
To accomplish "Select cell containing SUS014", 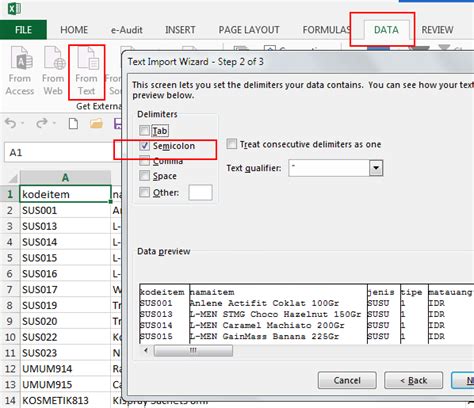I will click(65, 242).
